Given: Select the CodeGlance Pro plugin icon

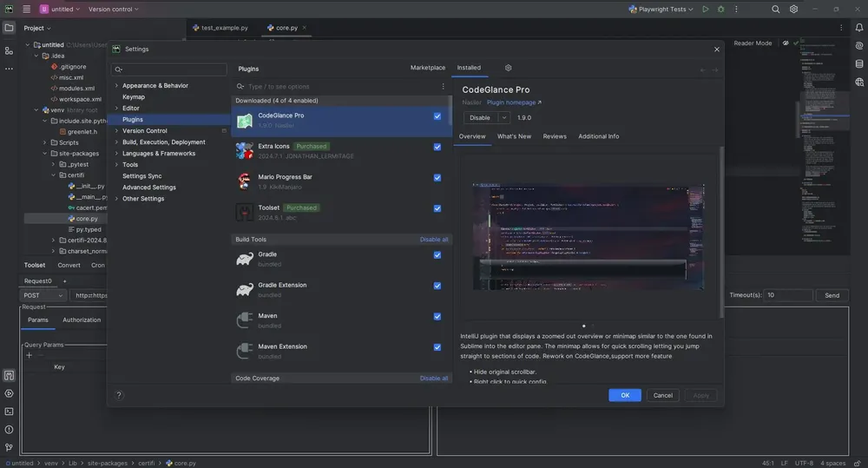Looking at the screenshot, I should click(x=244, y=120).
